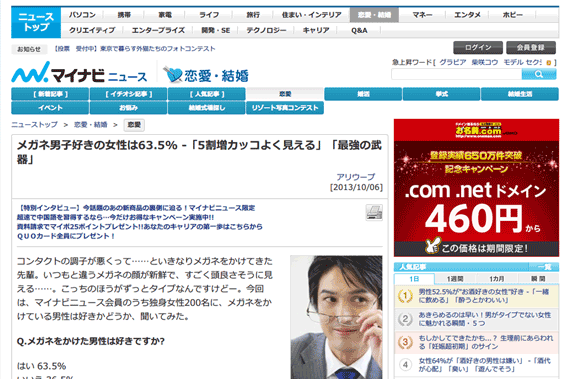The width and height of the screenshot is (570, 379).
Task: Click trending word 柴咲コウ
Action: click(485, 63)
